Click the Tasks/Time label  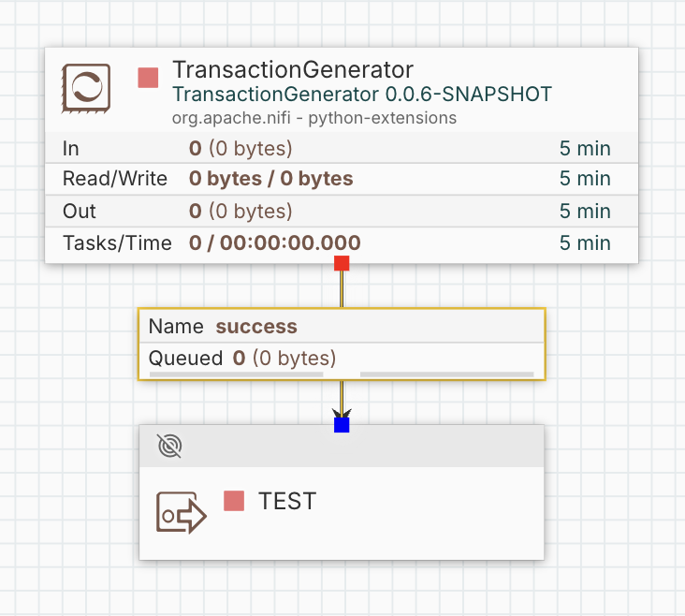point(117,242)
